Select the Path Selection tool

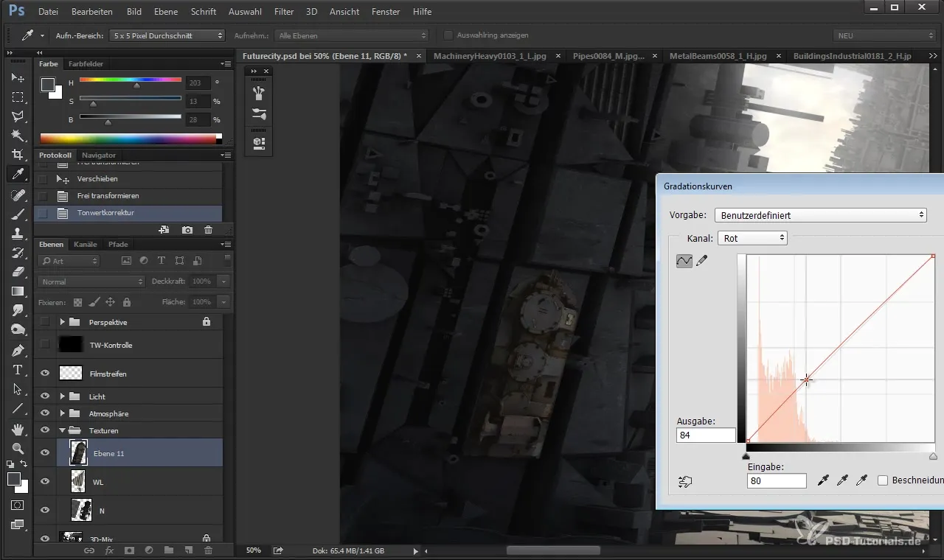tap(18, 389)
